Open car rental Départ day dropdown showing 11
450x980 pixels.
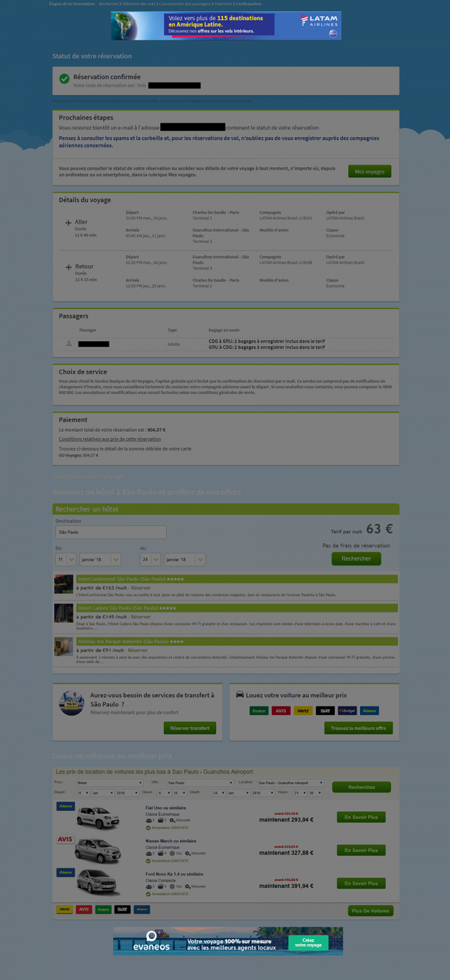click(x=83, y=793)
